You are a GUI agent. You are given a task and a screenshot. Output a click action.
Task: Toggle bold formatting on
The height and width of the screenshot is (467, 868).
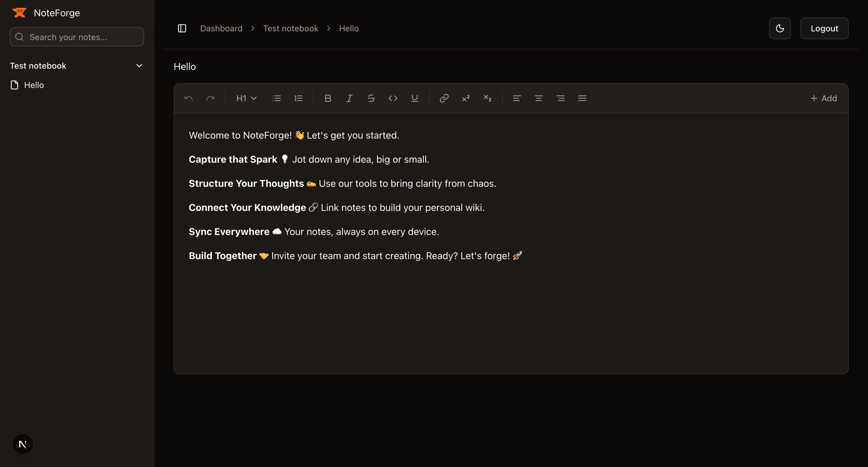click(328, 98)
